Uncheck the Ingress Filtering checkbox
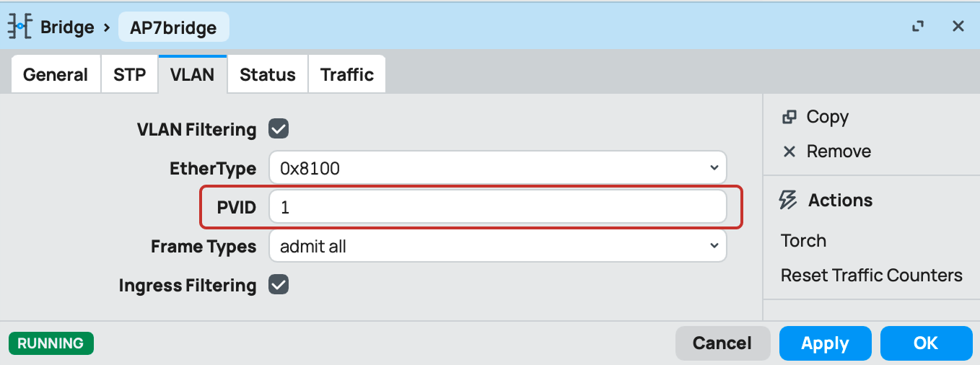This screenshot has height=365, width=980. click(279, 285)
